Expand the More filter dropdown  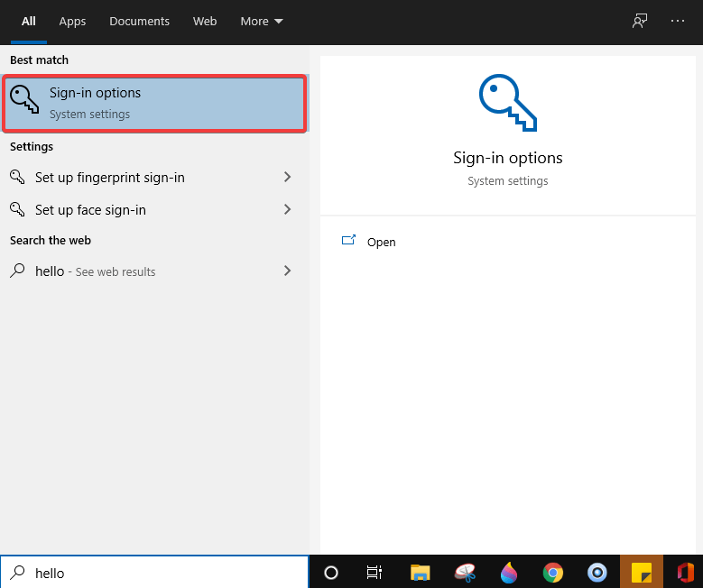[262, 21]
